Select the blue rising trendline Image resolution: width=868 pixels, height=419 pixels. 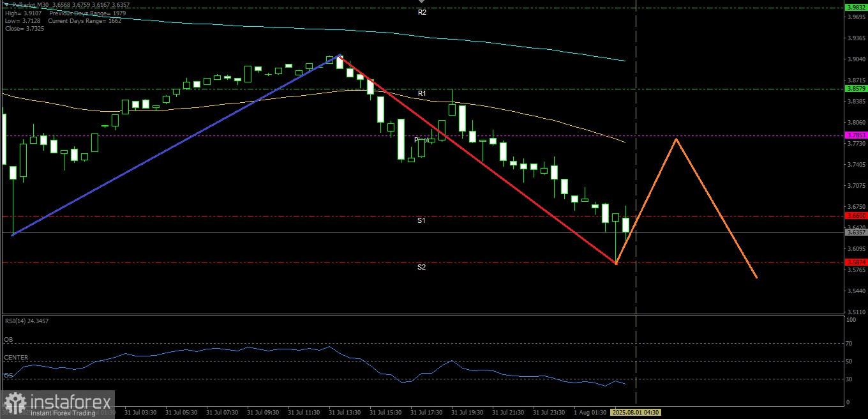point(176,146)
